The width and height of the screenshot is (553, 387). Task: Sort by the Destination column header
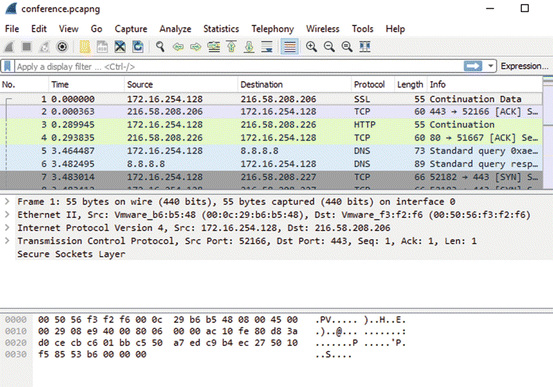(x=294, y=85)
